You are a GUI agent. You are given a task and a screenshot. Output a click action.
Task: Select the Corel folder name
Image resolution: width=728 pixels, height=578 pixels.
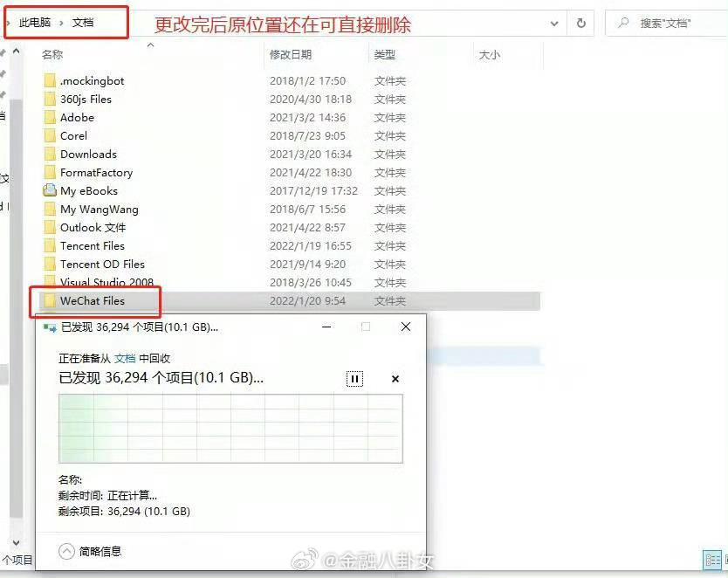(74, 135)
